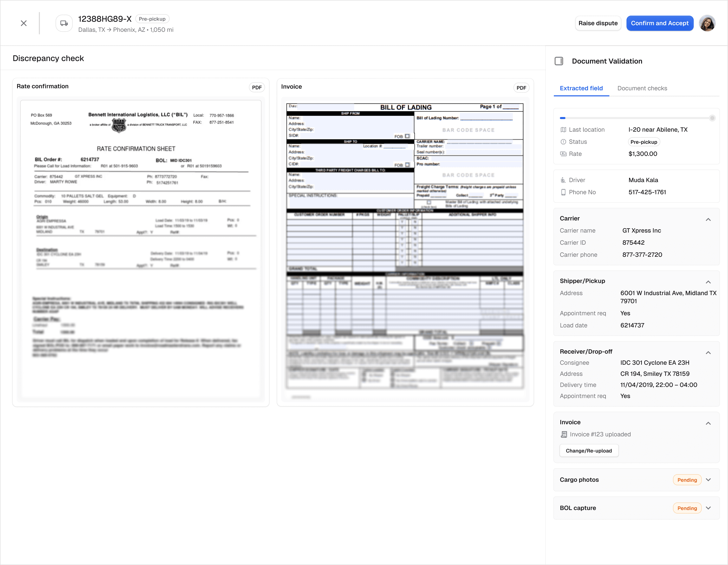Collapse the Carrier section
728x565 pixels.
pyautogui.click(x=708, y=219)
